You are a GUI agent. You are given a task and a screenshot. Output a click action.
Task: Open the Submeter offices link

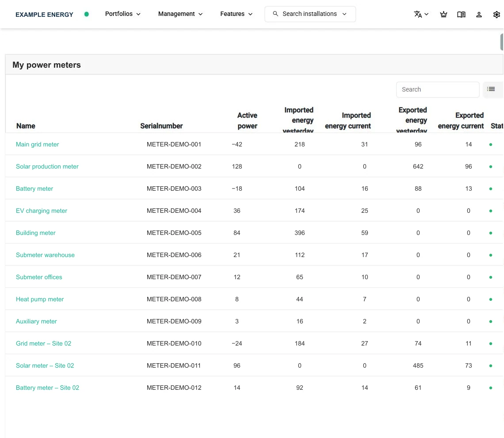coord(39,277)
